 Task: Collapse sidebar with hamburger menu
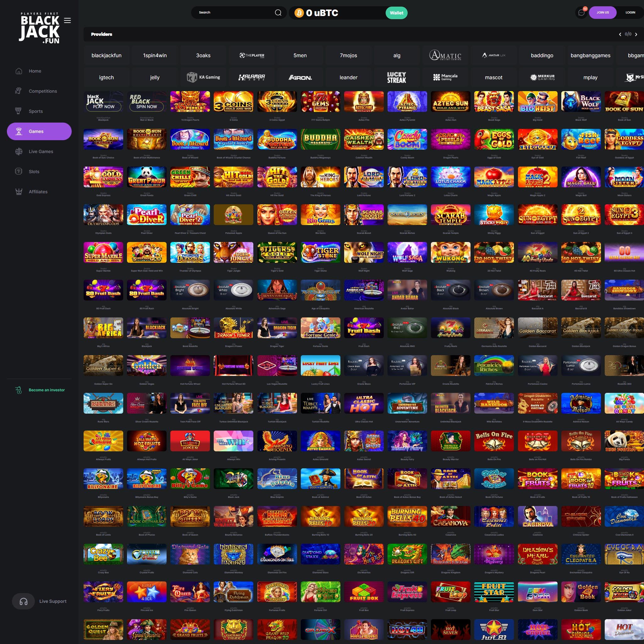[x=67, y=21]
